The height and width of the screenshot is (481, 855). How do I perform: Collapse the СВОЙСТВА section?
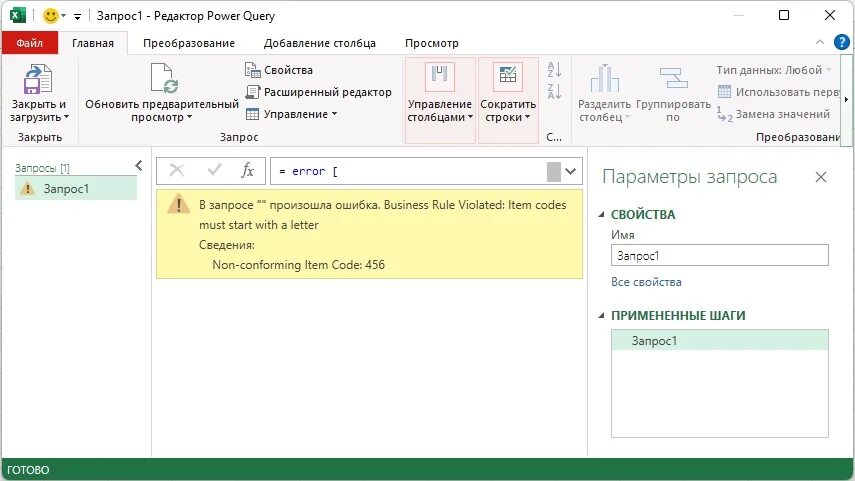(x=601, y=214)
